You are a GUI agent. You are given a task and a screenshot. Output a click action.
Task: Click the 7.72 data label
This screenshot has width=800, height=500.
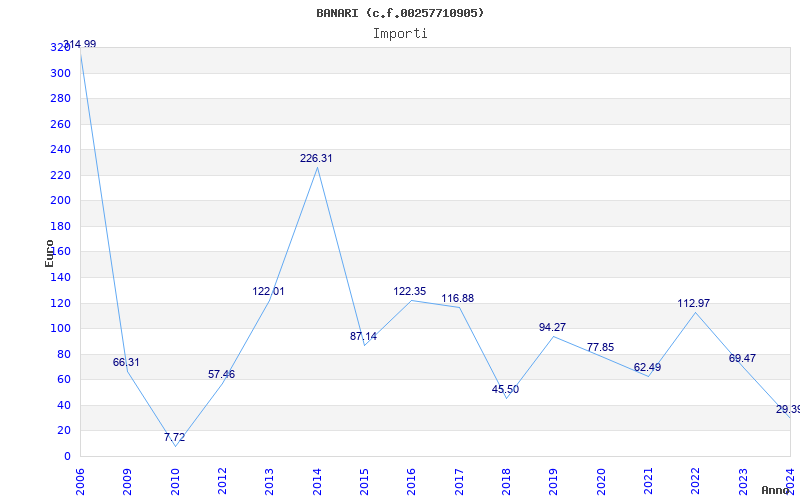(174, 437)
